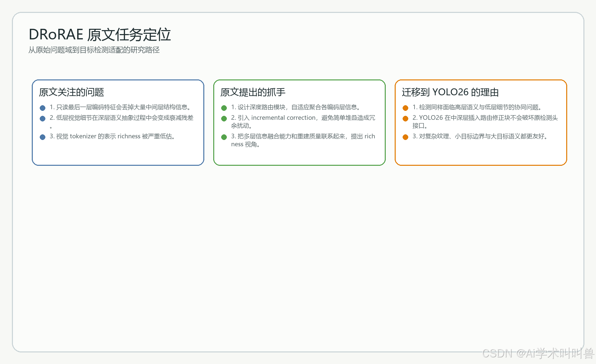Viewport: 596px width, 364px height.
Task: Click green bullet beside '2. 引入 incremental correction'
Action: pos(224,118)
